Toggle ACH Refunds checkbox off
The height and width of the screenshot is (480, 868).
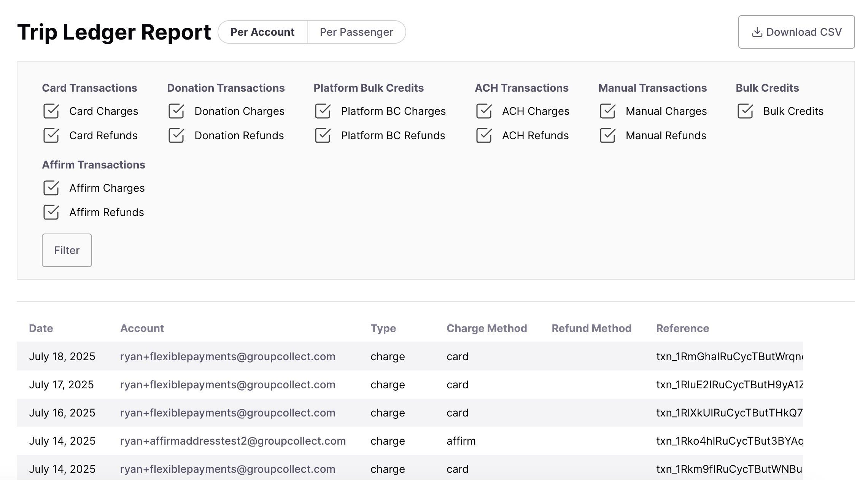[x=484, y=135]
